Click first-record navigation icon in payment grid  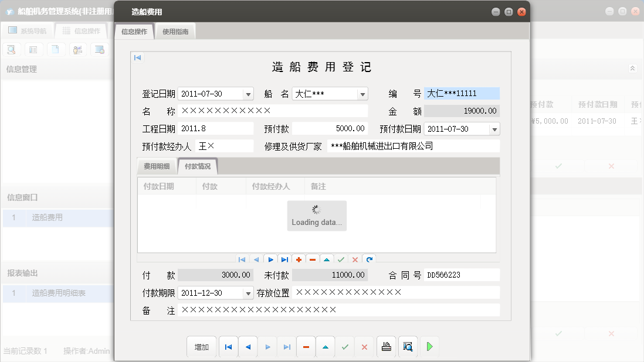(242, 259)
